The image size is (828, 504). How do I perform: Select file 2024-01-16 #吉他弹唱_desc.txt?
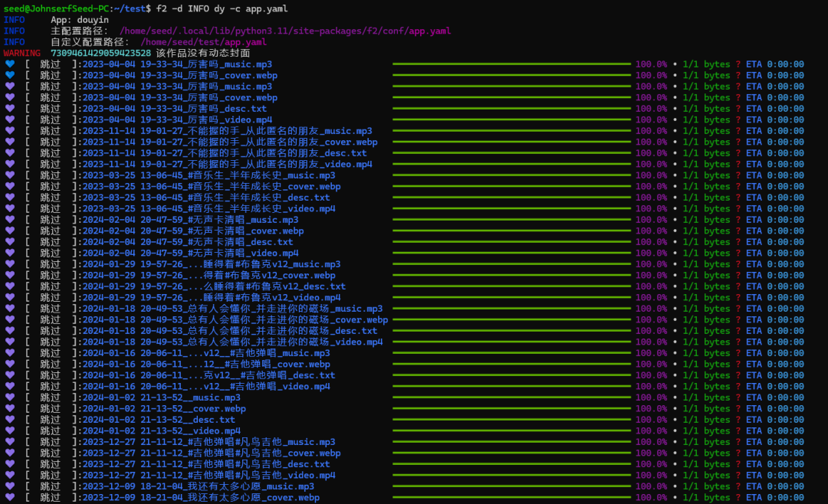coord(209,375)
